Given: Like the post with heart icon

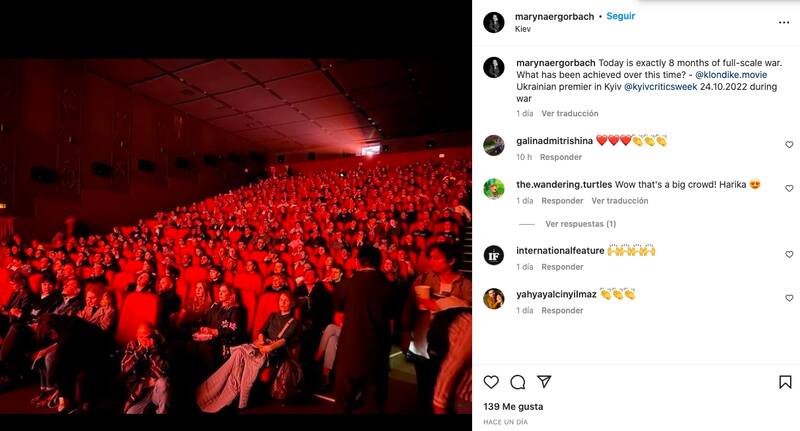Looking at the screenshot, I should pyautogui.click(x=491, y=382).
